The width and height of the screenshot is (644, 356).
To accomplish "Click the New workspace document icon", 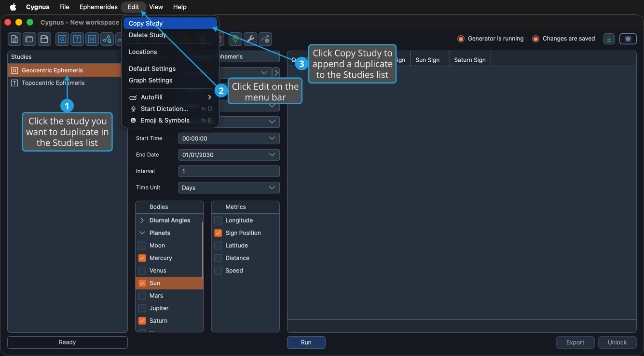I will pyautogui.click(x=14, y=39).
